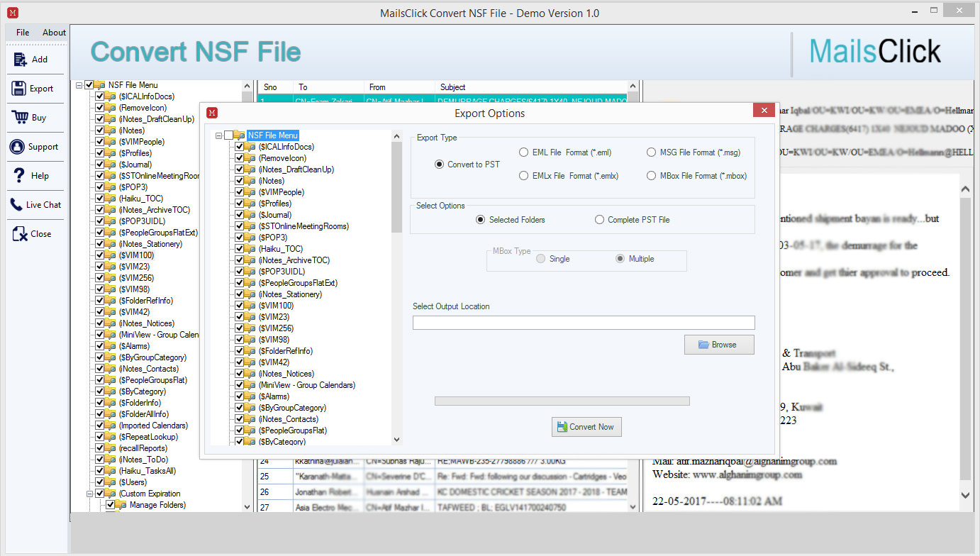This screenshot has height=556, width=980.
Task: Click the Buy shopping cart icon
Action: pyautogui.click(x=18, y=118)
